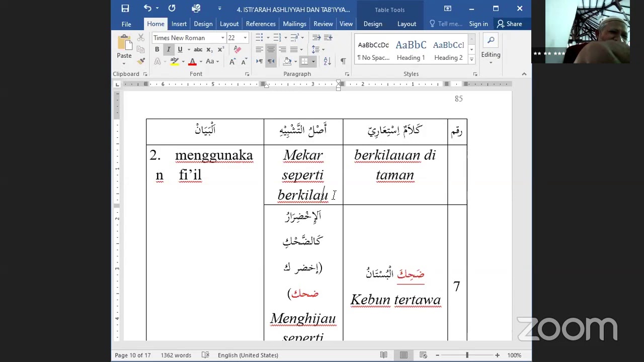Activate the Format Painter brush
This screenshot has width=644, height=362.
(x=141, y=61)
